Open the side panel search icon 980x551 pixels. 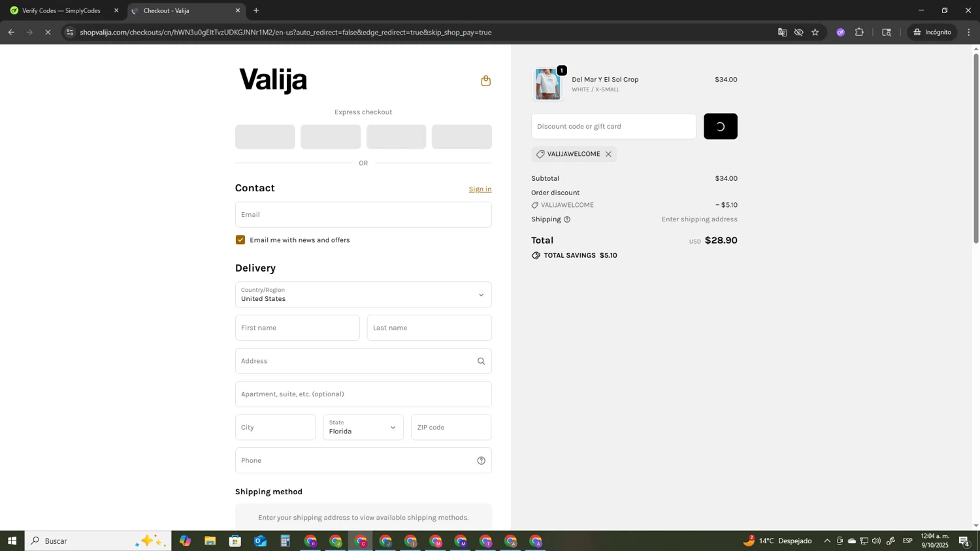(x=887, y=32)
